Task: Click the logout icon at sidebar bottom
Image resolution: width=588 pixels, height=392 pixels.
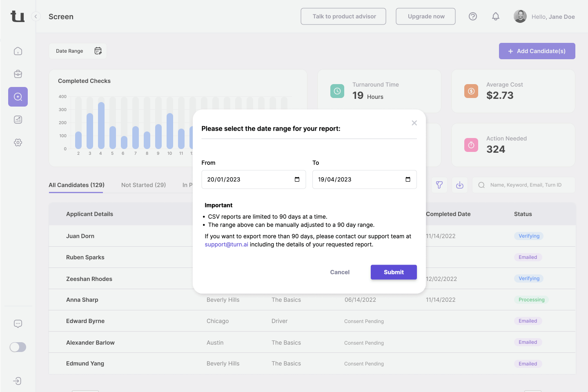Action: [17, 381]
